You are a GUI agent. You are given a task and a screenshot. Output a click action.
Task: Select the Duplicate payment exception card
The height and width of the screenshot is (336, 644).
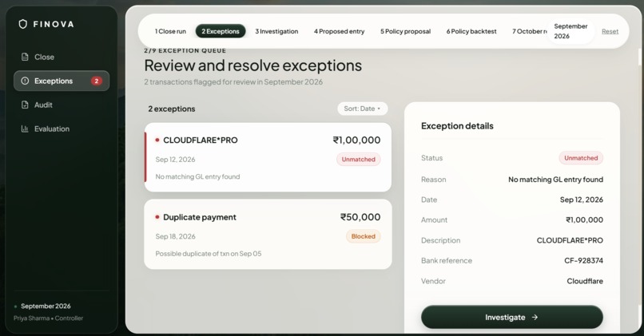pyautogui.click(x=268, y=235)
